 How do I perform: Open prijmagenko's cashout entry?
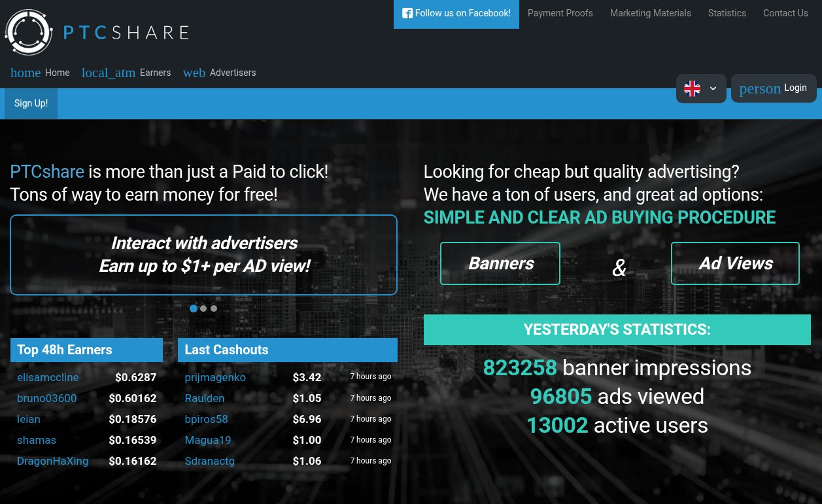pyautogui.click(x=215, y=377)
